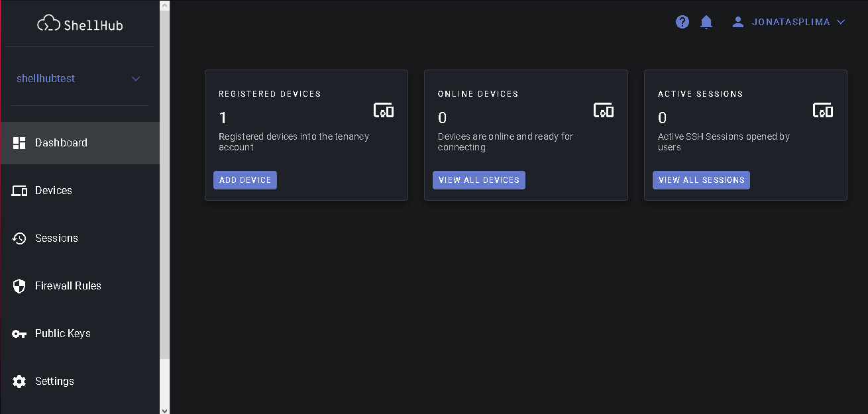Click the sidebar vertical scrollbar thumb
The image size is (868, 414).
point(165,185)
